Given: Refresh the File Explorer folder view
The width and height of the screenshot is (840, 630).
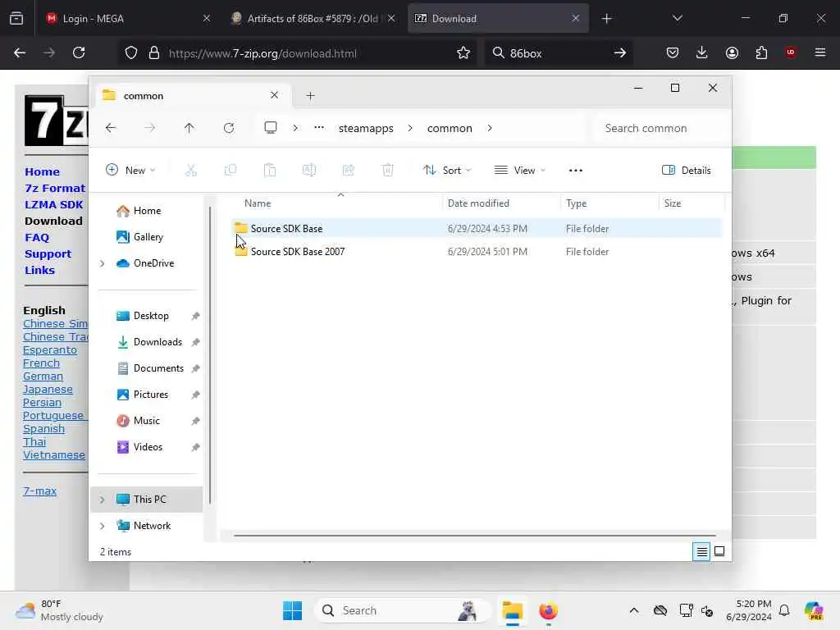Looking at the screenshot, I should 229,128.
